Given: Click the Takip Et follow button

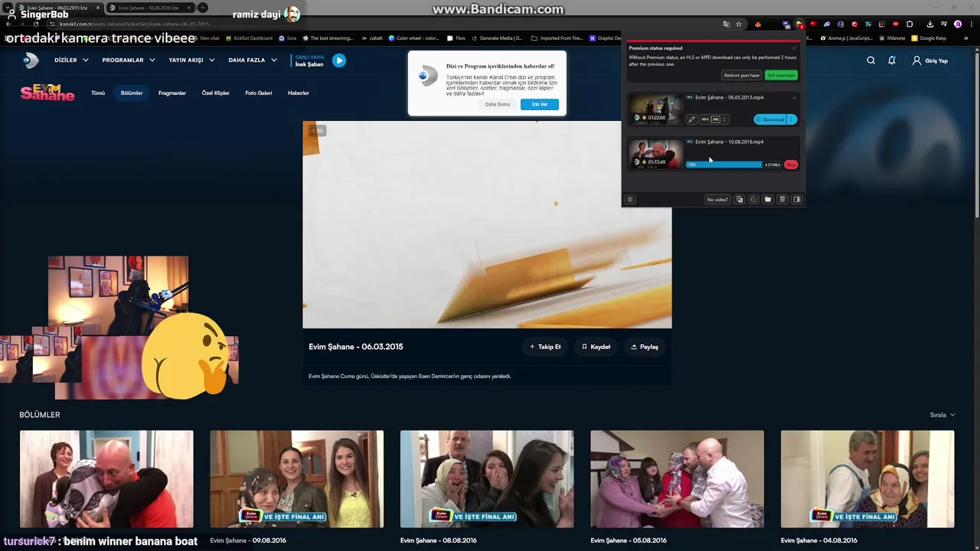Looking at the screenshot, I should 545,347.
